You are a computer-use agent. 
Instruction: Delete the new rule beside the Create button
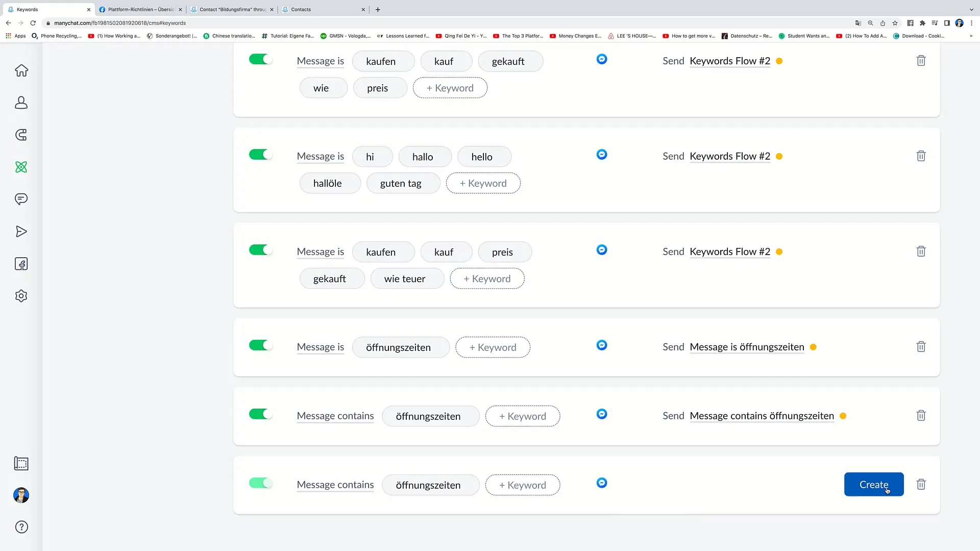pyautogui.click(x=921, y=485)
